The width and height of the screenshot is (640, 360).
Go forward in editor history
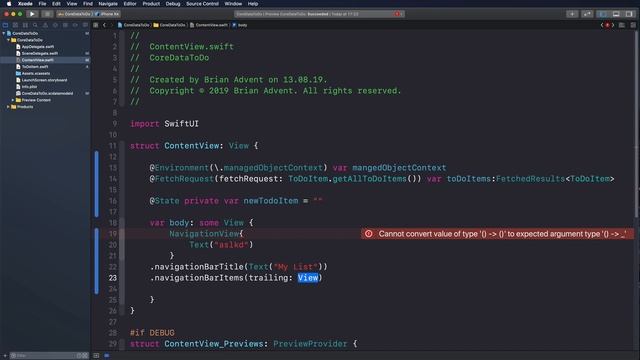[x=111, y=25]
